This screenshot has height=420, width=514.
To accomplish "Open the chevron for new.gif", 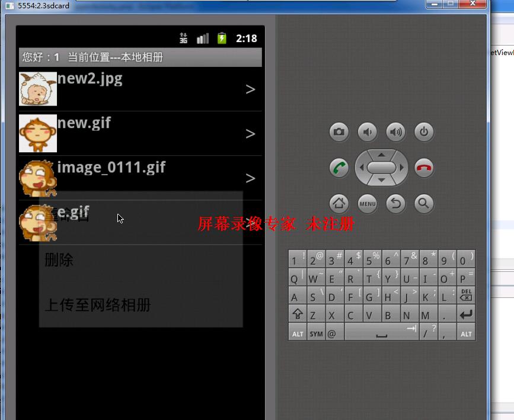I will pyautogui.click(x=250, y=134).
